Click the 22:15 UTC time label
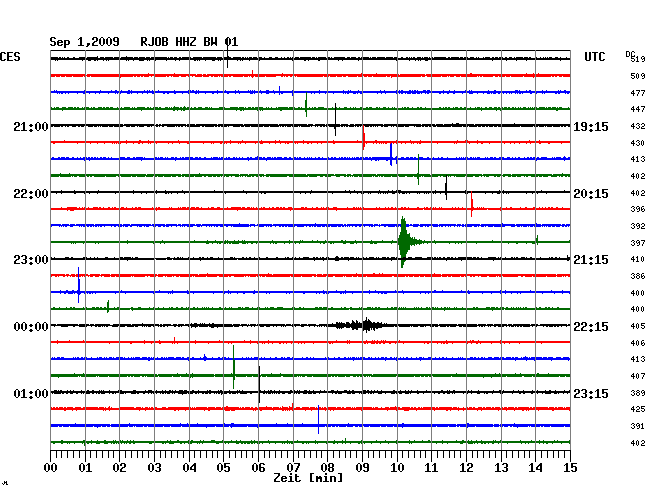Screen dimensions: 650x494 click(x=591, y=327)
